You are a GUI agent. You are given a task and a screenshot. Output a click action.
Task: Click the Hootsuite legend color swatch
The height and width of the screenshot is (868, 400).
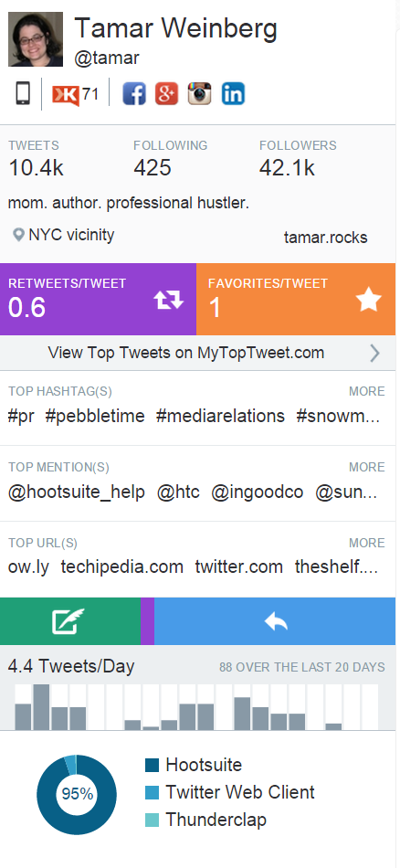click(x=153, y=765)
